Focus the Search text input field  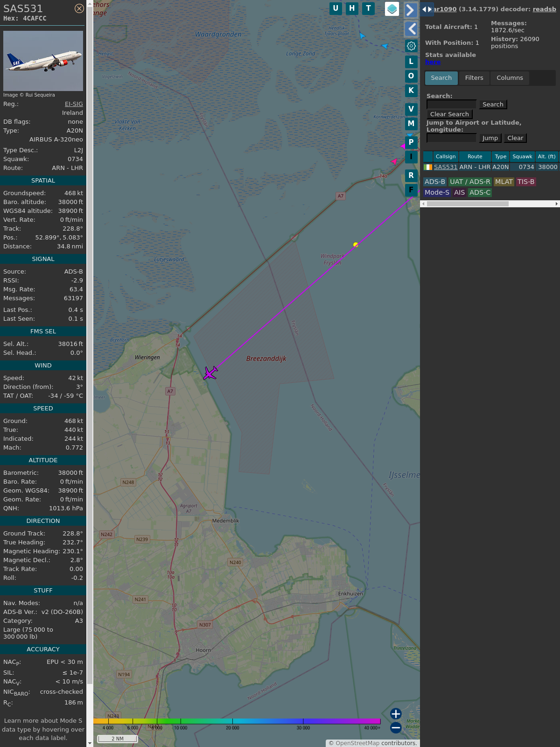[x=451, y=105]
